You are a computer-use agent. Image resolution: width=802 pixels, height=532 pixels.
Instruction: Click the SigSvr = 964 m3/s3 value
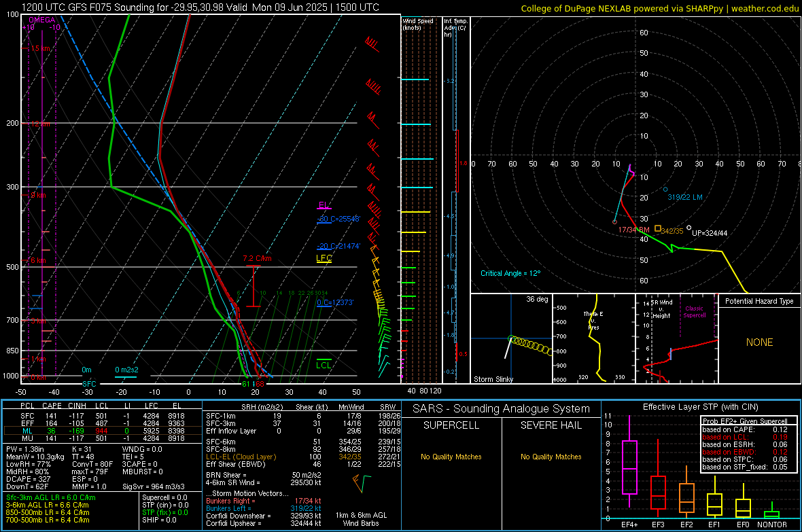pos(154,486)
